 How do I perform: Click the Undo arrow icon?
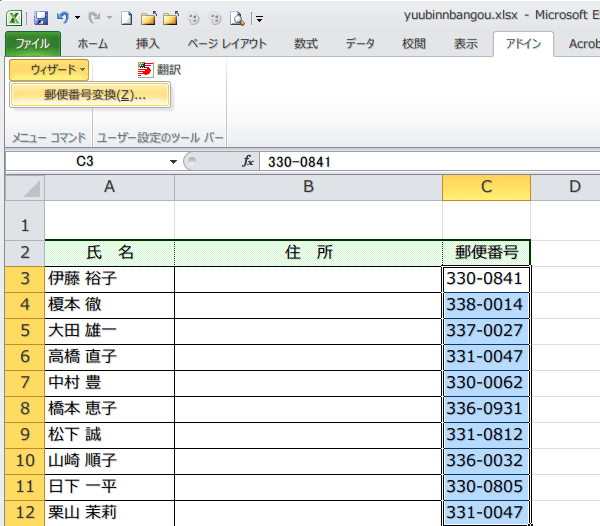point(62,18)
